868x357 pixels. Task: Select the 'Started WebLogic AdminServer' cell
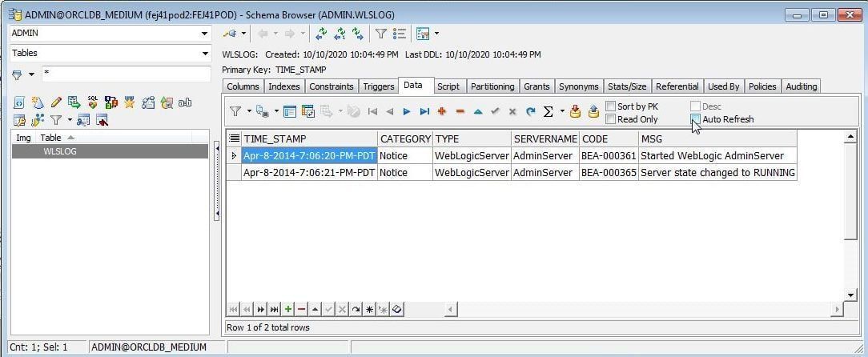(x=717, y=155)
